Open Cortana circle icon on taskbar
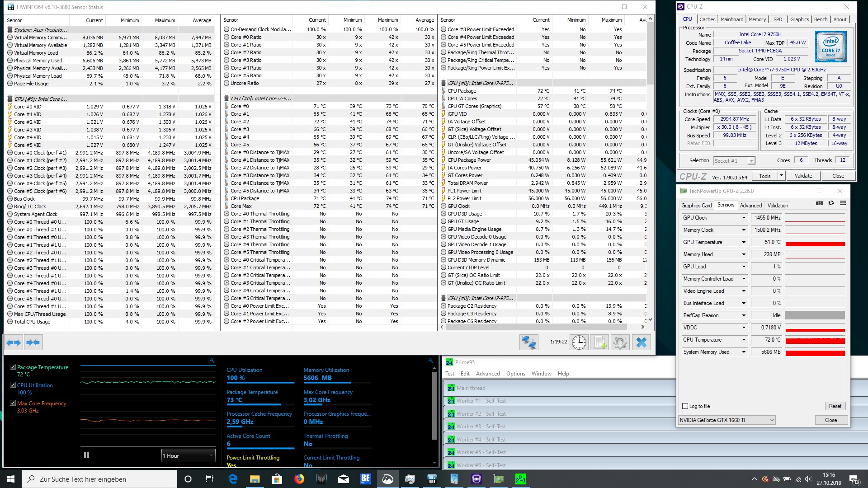The image size is (868, 488). point(188,479)
